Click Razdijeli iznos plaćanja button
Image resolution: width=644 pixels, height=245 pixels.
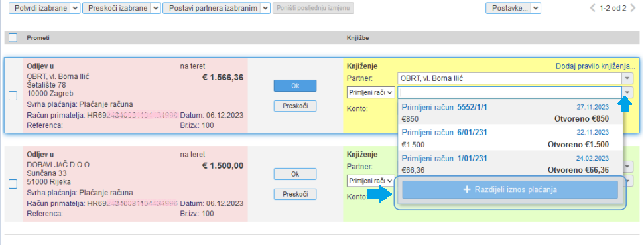[510, 189]
